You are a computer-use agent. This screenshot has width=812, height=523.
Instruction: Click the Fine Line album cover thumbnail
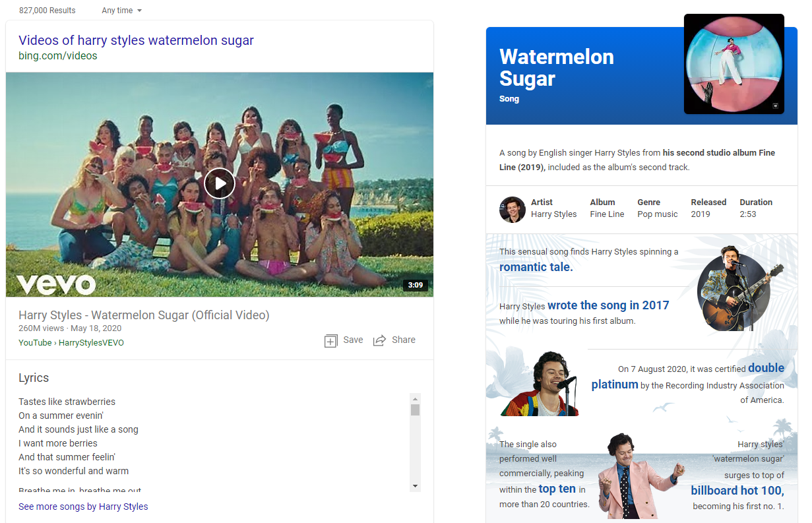734,64
